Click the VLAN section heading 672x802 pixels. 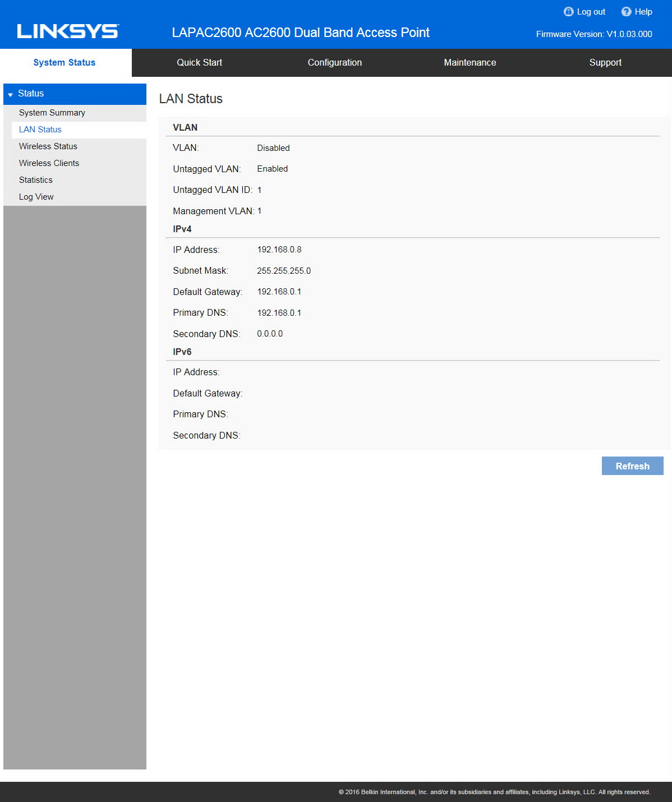185,127
